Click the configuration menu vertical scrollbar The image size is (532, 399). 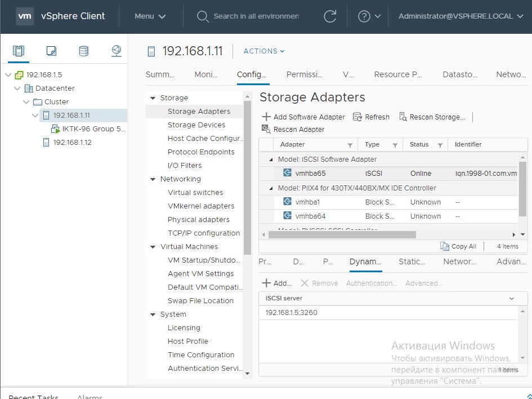click(x=247, y=178)
